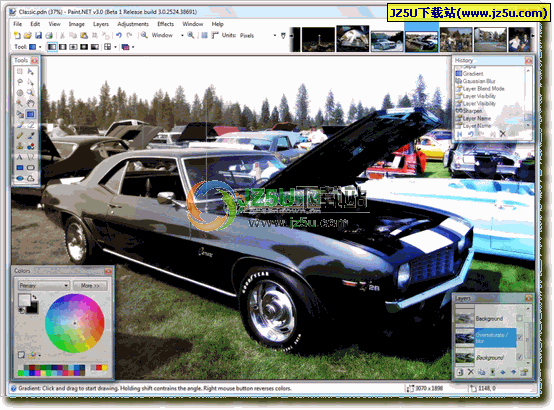The width and height of the screenshot is (554, 410).
Task: Click the New image toolbar icon
Action: [17, 35]
